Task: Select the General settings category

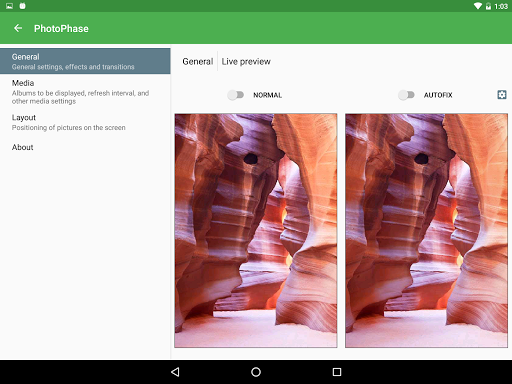Action: (x=85, y=61)
